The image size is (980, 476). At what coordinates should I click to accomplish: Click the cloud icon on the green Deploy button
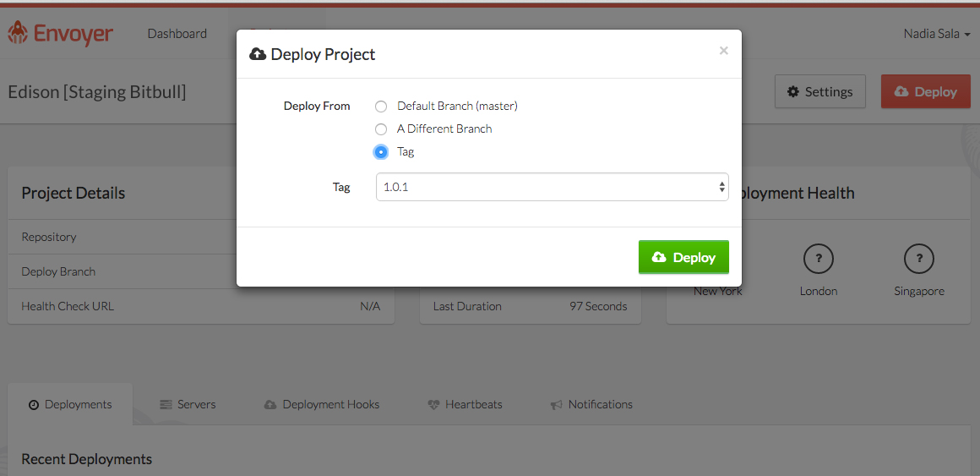[x=659, y=257]
